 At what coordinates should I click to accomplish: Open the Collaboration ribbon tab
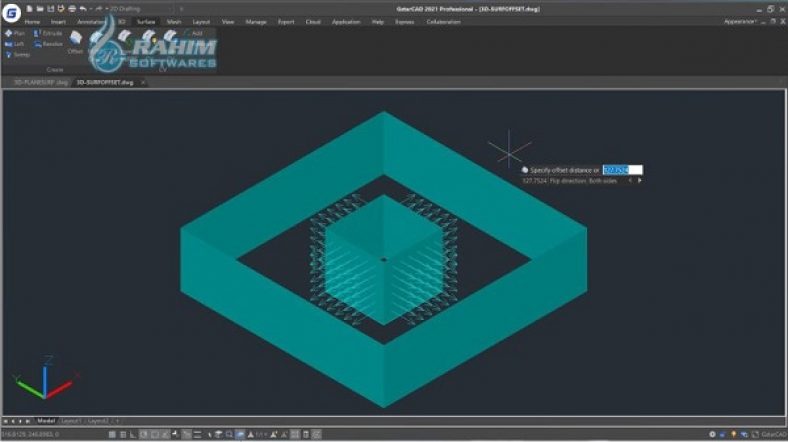[x=443, y=22]
